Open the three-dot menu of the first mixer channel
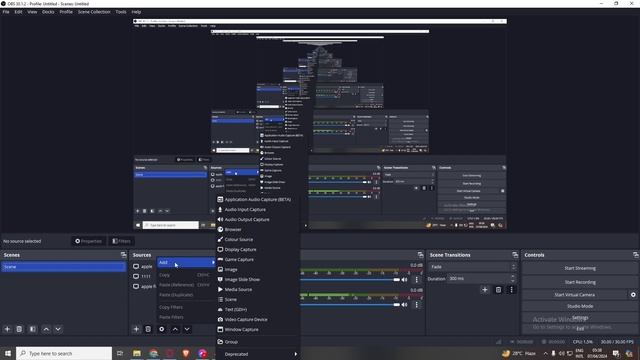Viewport: 640px width, 360px height. click(x=416, y=280)
